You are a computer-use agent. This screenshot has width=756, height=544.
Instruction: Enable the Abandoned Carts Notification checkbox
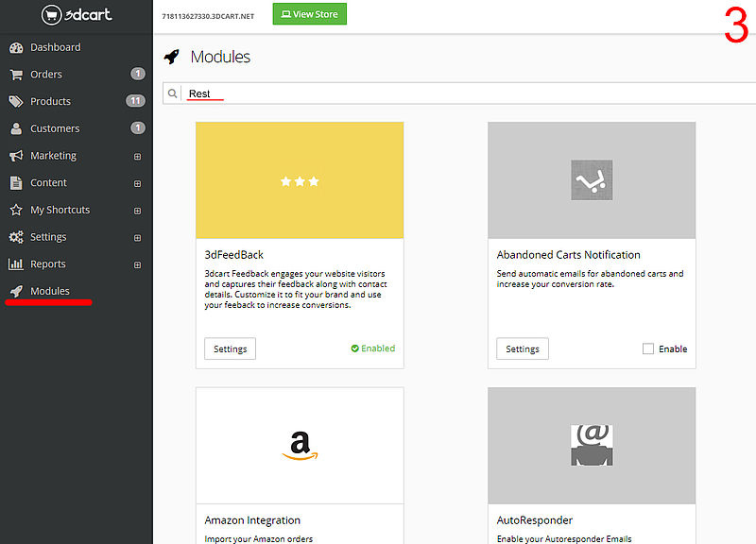(648, 348)
